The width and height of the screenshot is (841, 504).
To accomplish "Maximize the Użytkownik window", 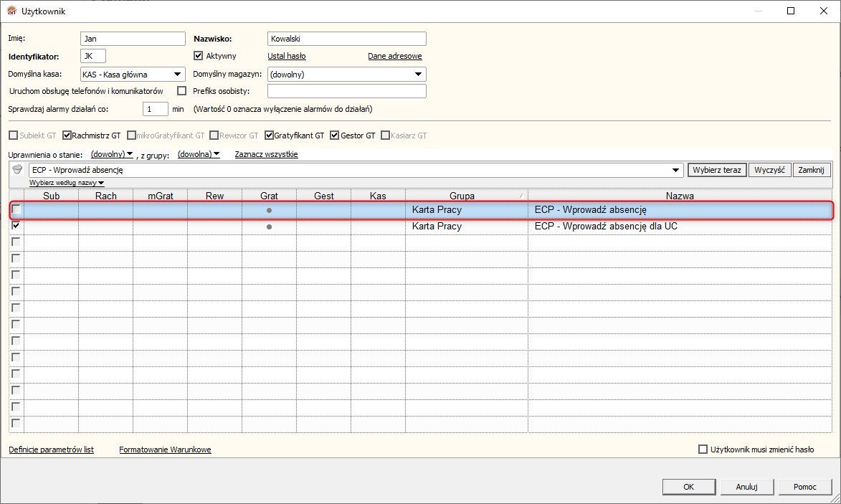I will 791,11.
